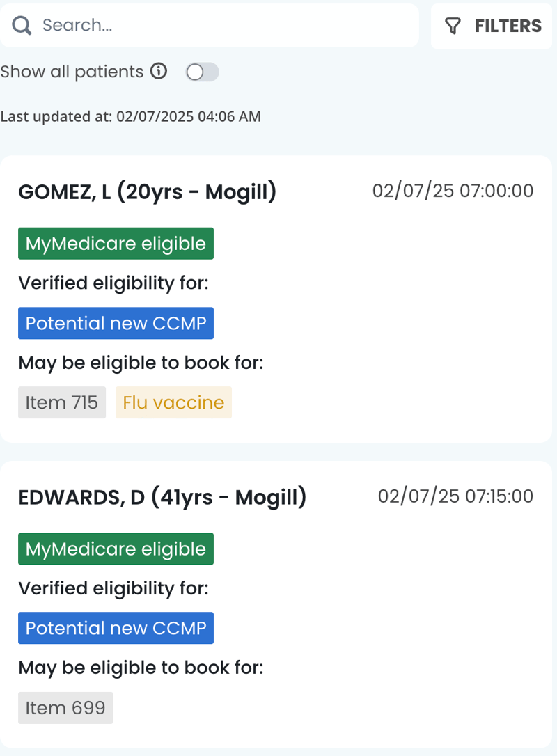The image size is (557, 756).
Task: Click the info icon beside Show all patients
Action: [159, 71]
